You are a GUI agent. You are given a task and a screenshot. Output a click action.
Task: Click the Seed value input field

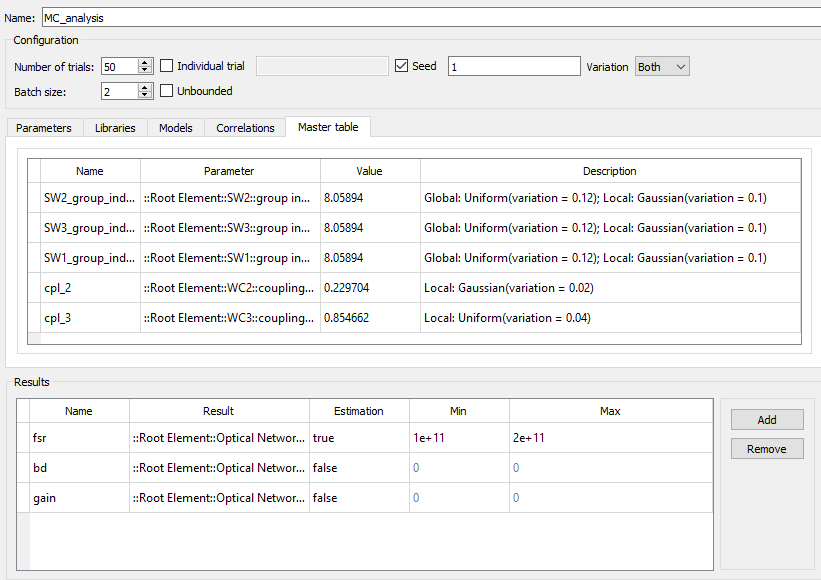[x=514, y=66]
